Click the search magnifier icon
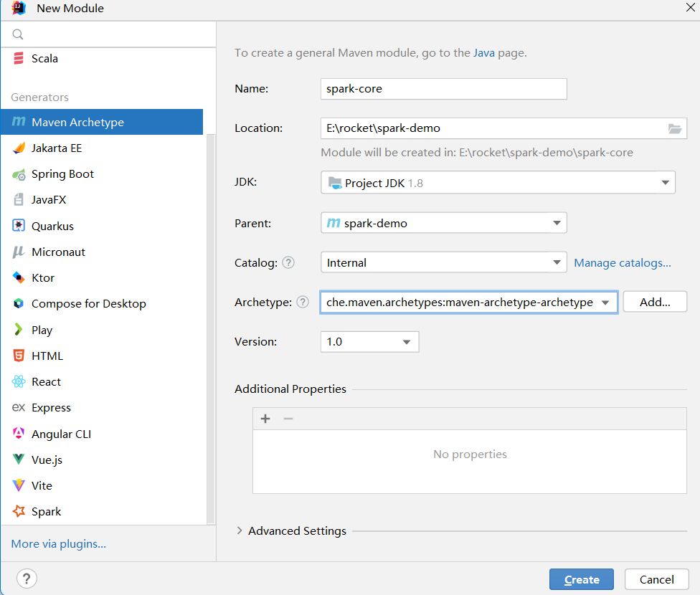Screen dimensions: 700x595 point(18,34)
